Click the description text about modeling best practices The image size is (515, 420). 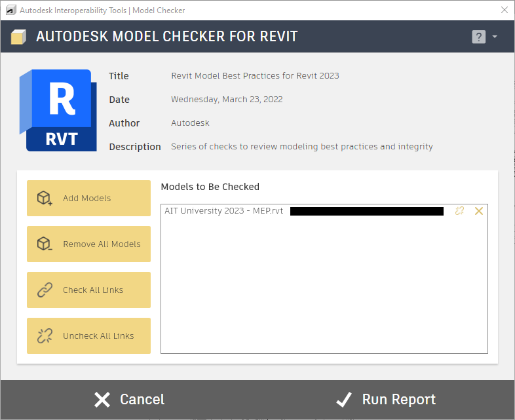point(302,147)
